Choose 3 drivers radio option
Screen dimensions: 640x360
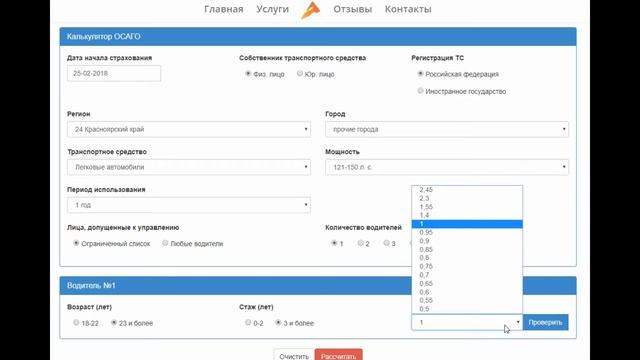point(386,243)
